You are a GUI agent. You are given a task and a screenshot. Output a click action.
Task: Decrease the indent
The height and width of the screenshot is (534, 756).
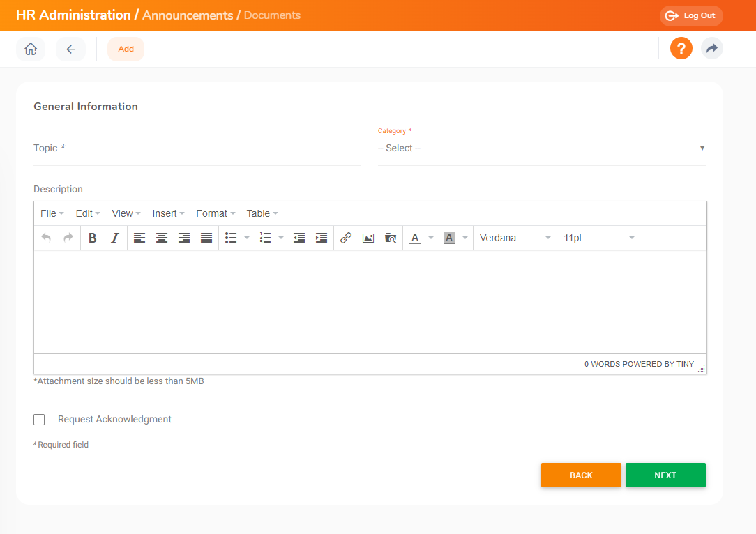(x=299, y=238)
